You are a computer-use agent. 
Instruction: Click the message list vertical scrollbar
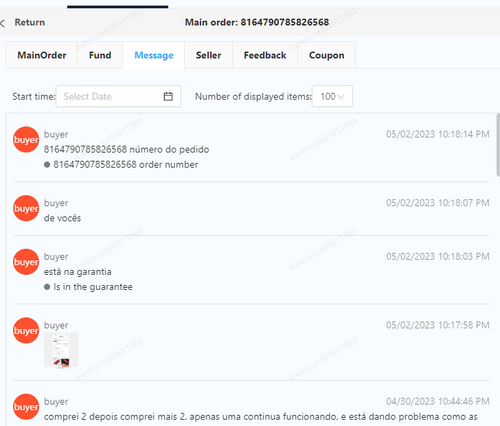click(498, 145)
